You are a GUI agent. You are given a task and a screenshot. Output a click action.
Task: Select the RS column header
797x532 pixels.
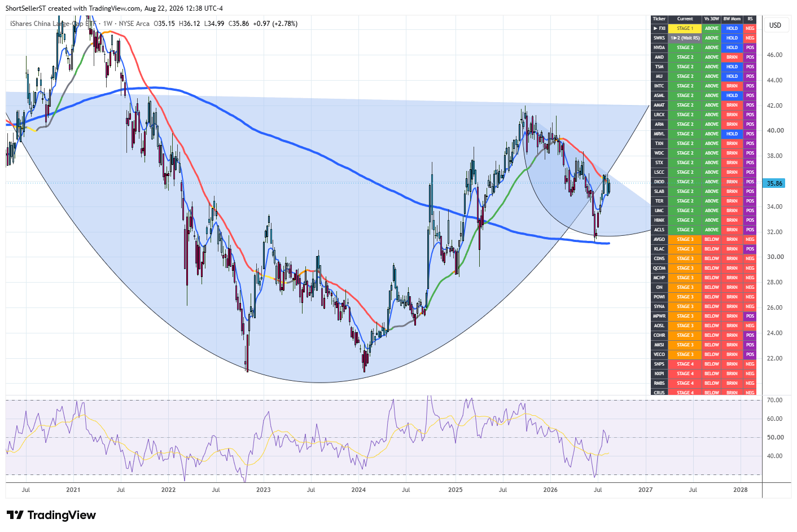tap(750, 19)
